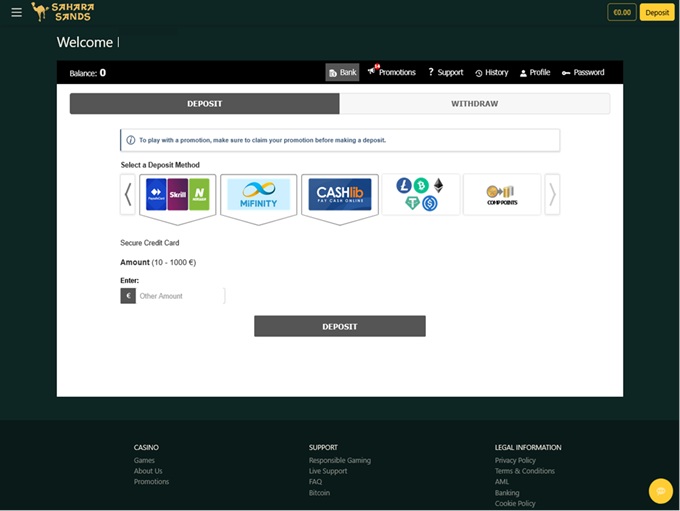Viewport: 680px width, 511px height.
Task: Open Promotions with notification badge
Action: coord(391,72)
